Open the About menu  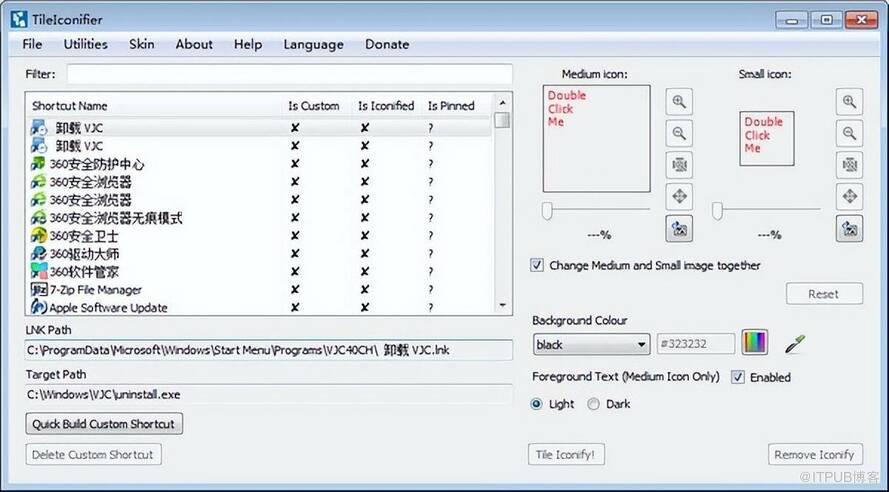[x=194, y=44]
